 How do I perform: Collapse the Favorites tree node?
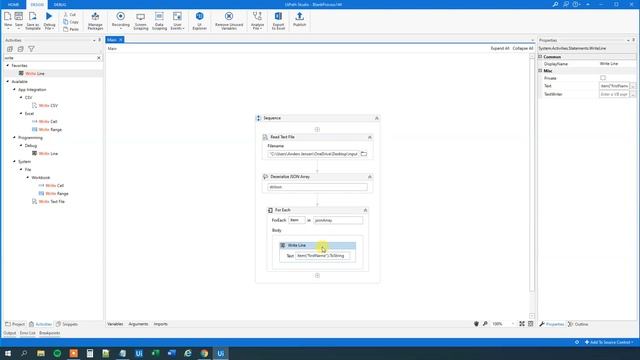click(x=8, y=65)
